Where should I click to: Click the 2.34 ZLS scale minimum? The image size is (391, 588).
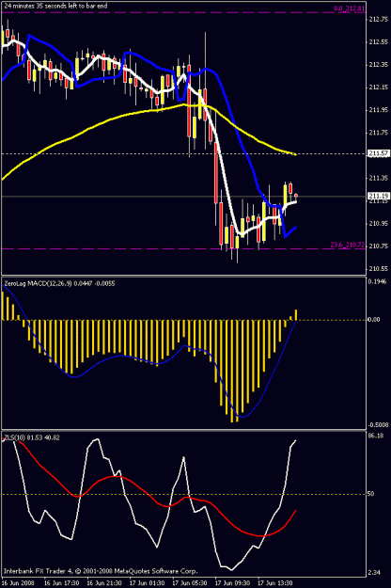point(375,572)
